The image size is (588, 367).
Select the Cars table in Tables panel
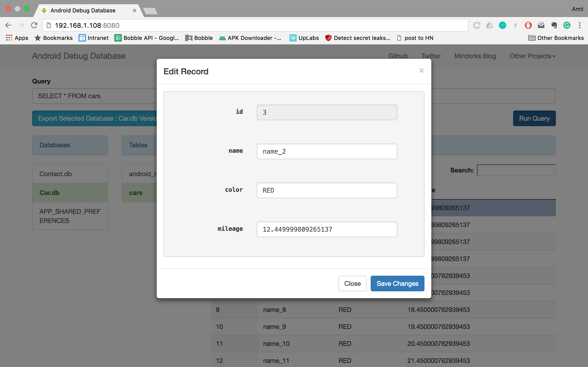point(135,192)
